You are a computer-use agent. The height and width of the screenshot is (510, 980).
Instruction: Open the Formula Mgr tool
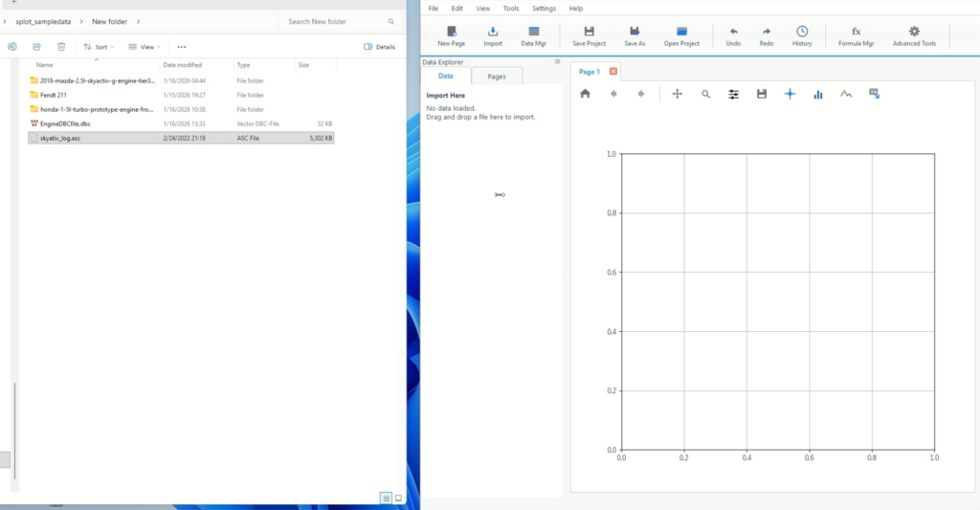click(x=856, y=35)
